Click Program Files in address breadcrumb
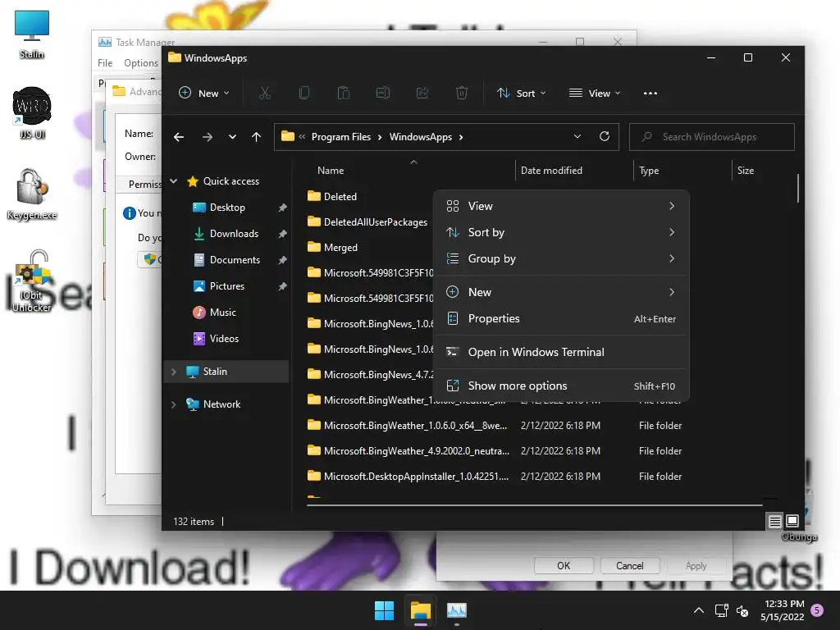The image size is (840, 630). pyautogui.click(x=341, y=137)
